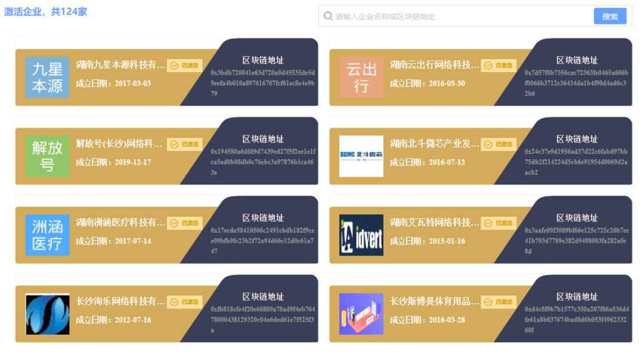
Task: Open company 湖南洲涵医疗科技有...
Action: [120, 223]
